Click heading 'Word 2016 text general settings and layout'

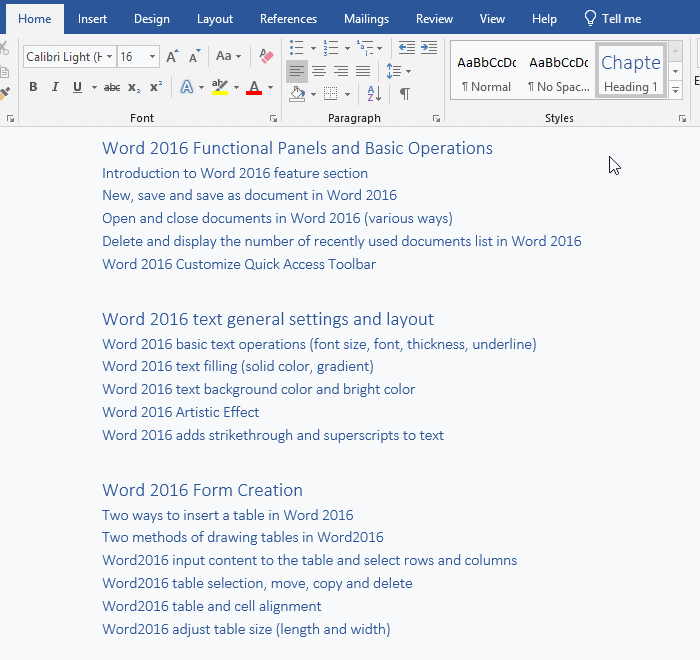point(268,319)
